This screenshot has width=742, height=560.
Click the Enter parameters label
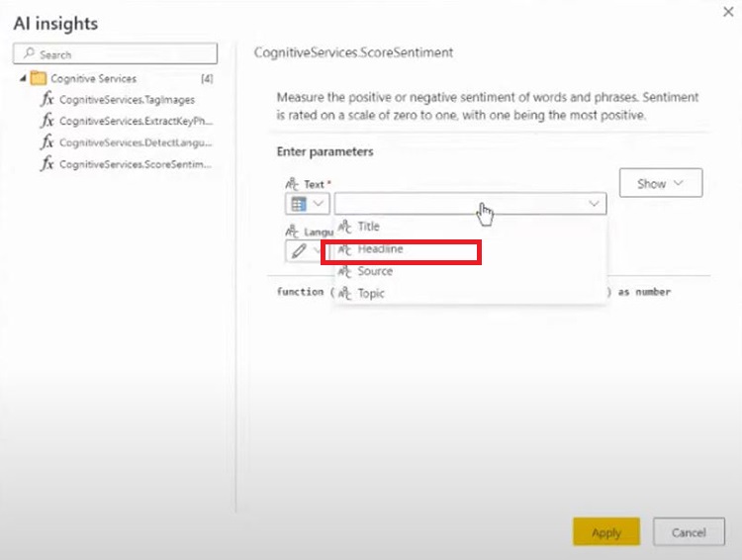coord(325,151)
